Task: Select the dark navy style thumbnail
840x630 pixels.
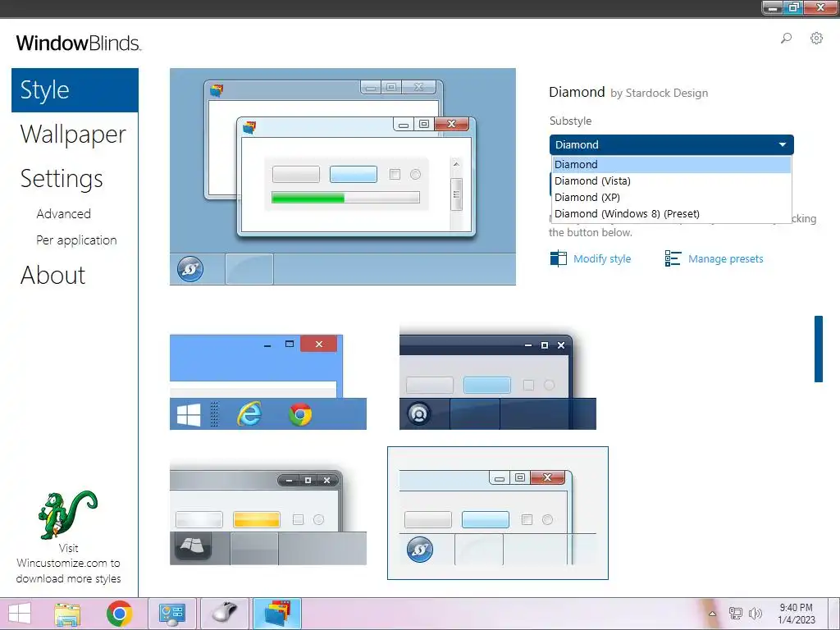Action: click(x=498, y=377)
